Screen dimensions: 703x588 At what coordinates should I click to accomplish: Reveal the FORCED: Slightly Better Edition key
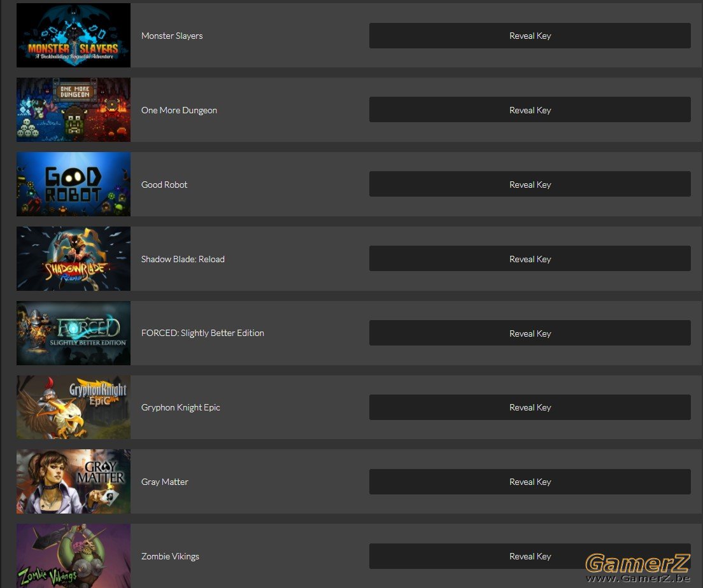pos(530,333)
